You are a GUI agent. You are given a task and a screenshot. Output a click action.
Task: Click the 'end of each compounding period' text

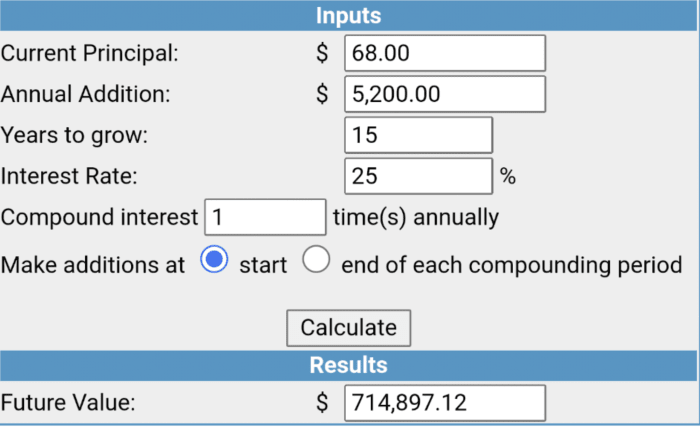pyautogui.click(x=511, y=265)
